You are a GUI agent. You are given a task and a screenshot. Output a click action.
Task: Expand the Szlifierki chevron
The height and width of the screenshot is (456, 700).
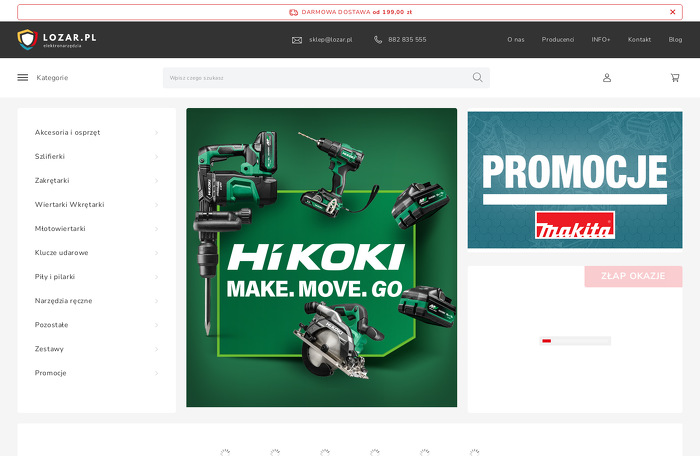pyautogui.click(x=156, y=157)
